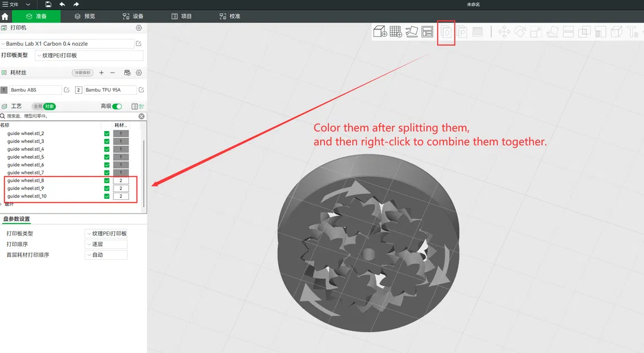This screenshot has width=644, height=353.
Task: Click the Redo arrow icon
Action: [x=76, y=4]
